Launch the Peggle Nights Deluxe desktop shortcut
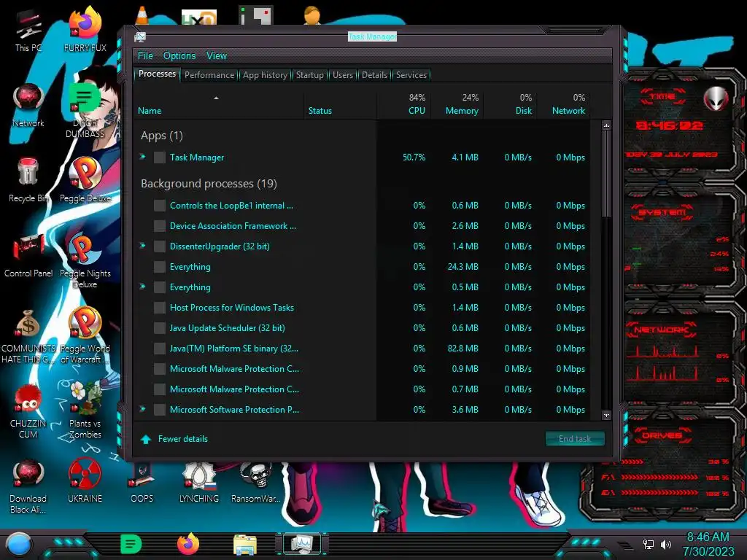747x560 pixels. 85,261
